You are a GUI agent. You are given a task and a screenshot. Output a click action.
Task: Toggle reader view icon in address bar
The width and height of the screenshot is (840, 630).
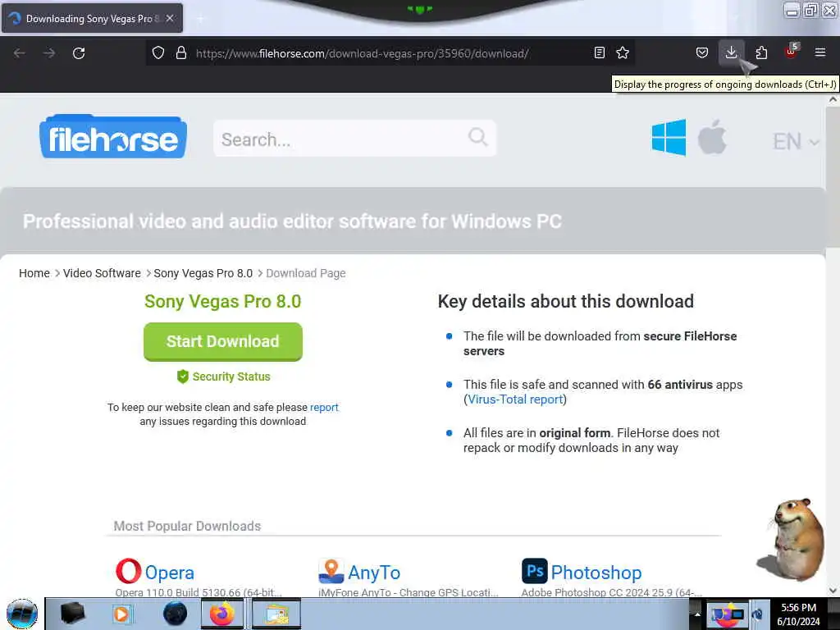pyautogui.click(x=600, y=52)
